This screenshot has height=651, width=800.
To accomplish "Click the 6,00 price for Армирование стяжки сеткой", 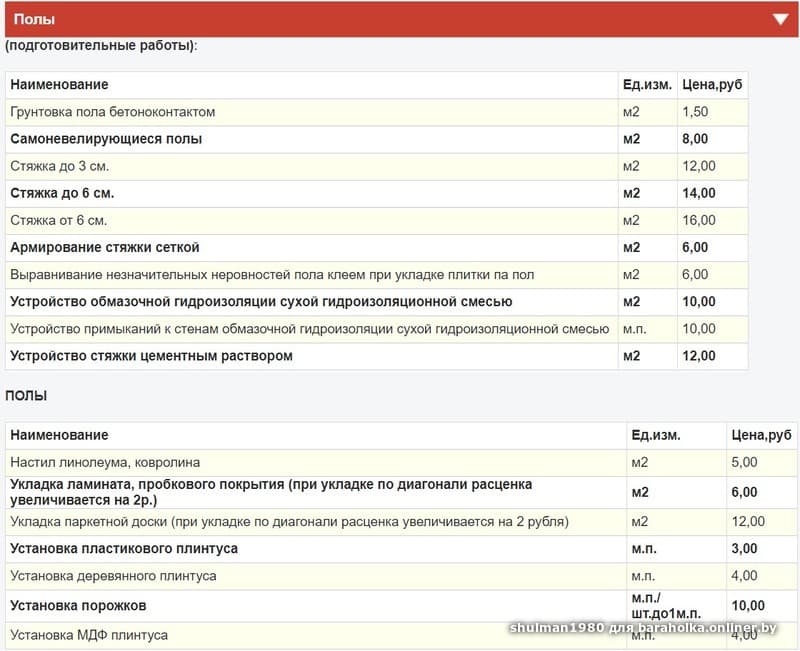I will tap(695, 247).
